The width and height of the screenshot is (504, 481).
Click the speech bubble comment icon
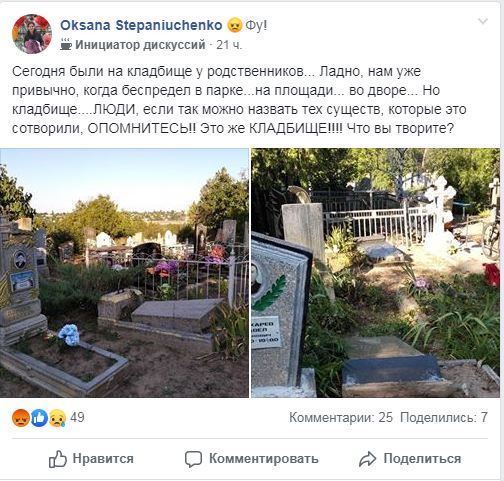click(193, 459)
